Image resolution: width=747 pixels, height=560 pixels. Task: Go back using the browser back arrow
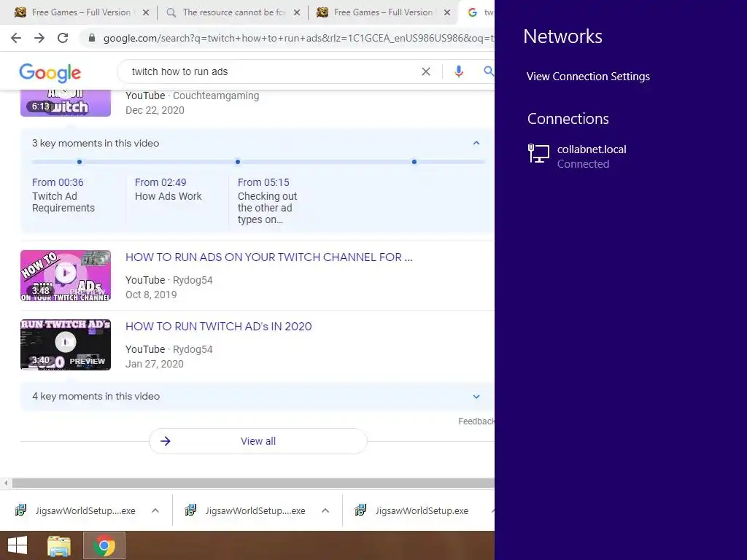[x=16, y=38]
